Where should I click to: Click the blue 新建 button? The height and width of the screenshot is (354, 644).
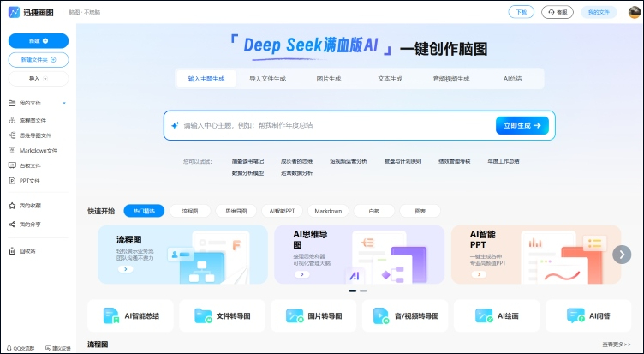(39, 40)
